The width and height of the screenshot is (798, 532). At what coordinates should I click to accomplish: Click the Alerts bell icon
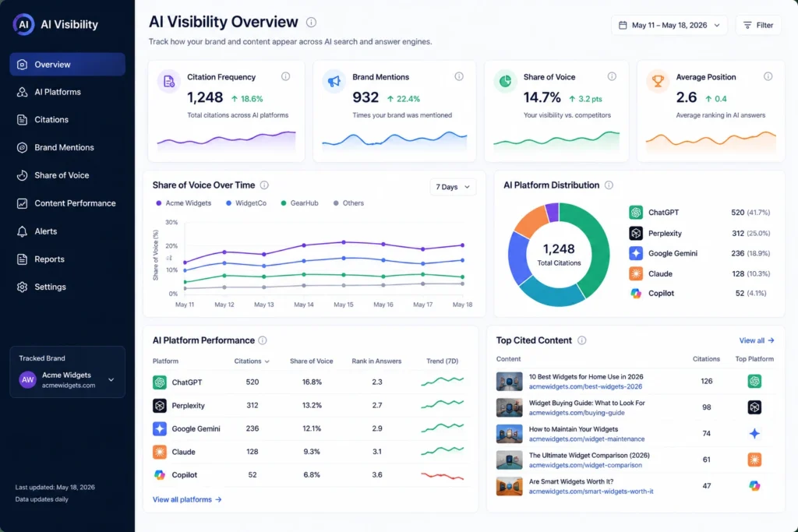22,231
